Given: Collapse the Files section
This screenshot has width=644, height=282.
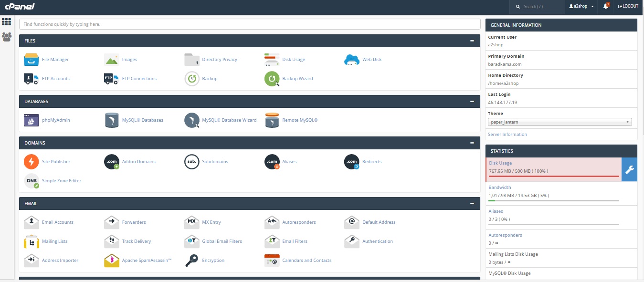Looking at the screenshot, I should pyautogui.click(x=472, y=41).
